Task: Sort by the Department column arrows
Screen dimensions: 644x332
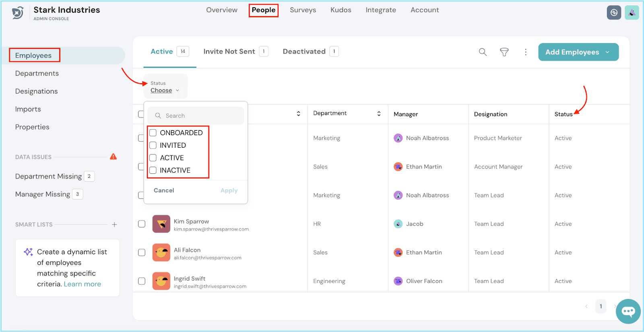Action: click(379, 113)
